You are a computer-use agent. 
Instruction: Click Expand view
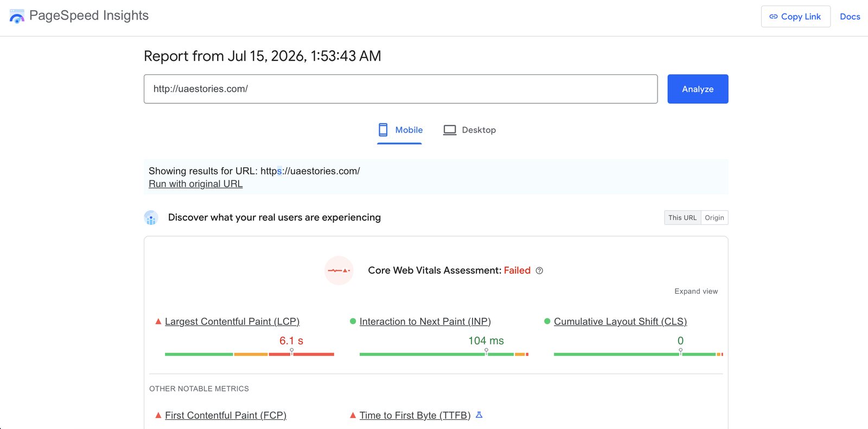(x=696, y=292)
